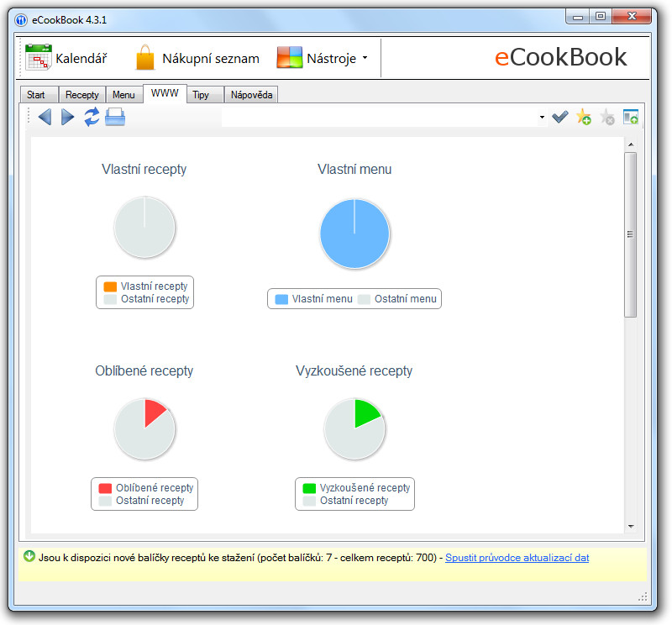The width and height of the screenshot is (672, 625).
Task: Click the eCookBook logo
Action: pos(560,57)
